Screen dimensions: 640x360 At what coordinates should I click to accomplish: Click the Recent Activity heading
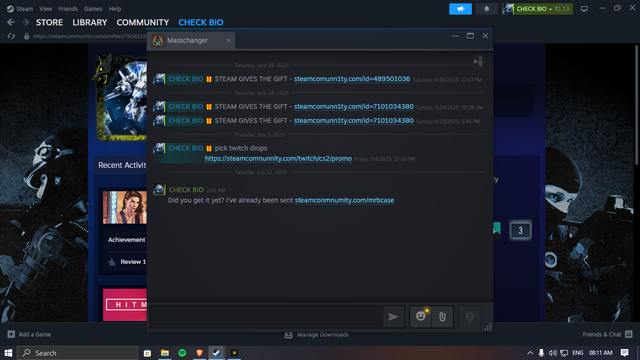122,165
